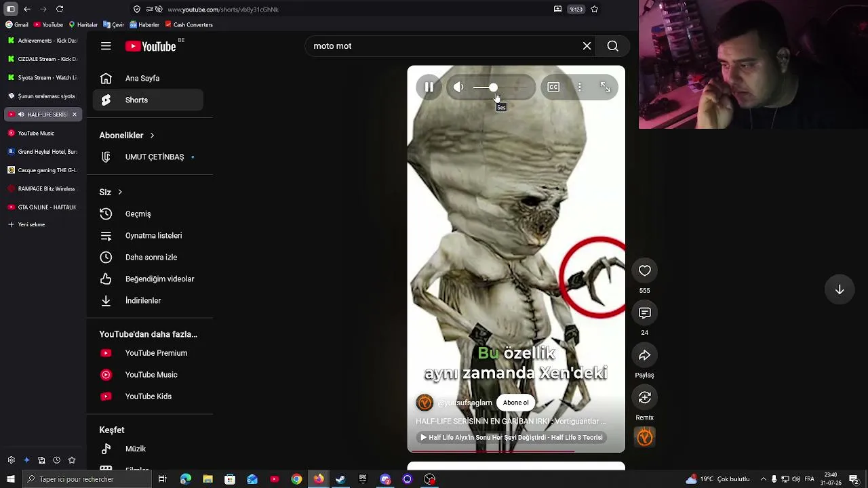This screenshot has width=868, height=488.
Task: Enter fullscreen mode for the Short
Action: coord(606,87)
